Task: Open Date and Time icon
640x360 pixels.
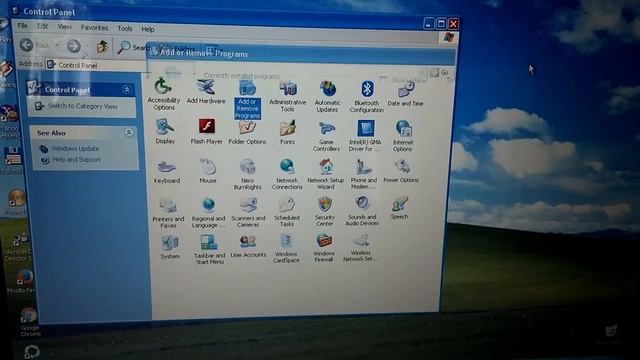Action: pyautogui.click(x=405, y=94)
